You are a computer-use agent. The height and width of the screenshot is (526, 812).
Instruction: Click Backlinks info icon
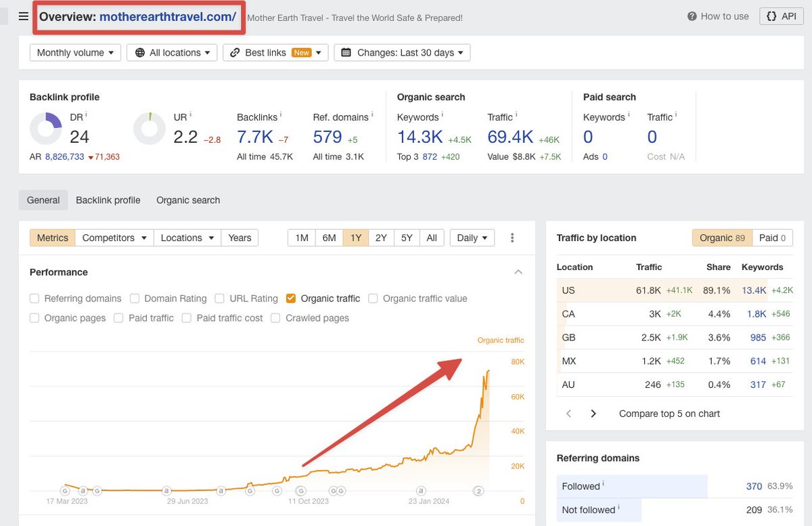click(281, 116)
